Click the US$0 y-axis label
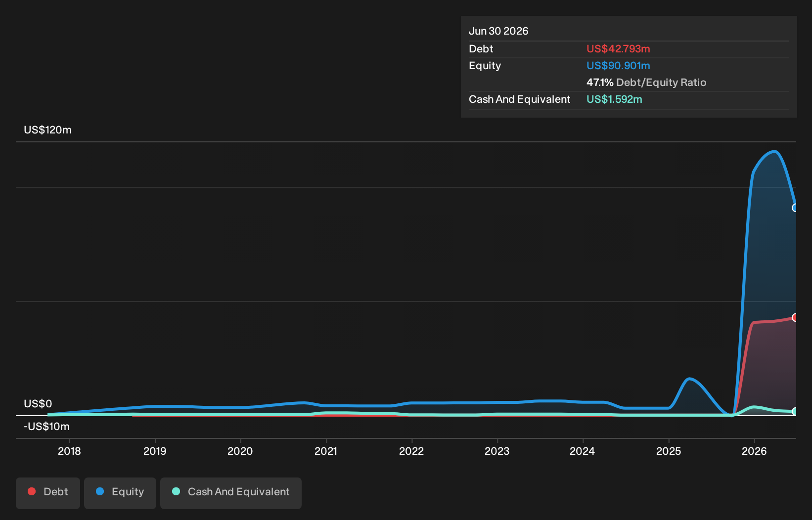The image size is (812, 520). 38,404
